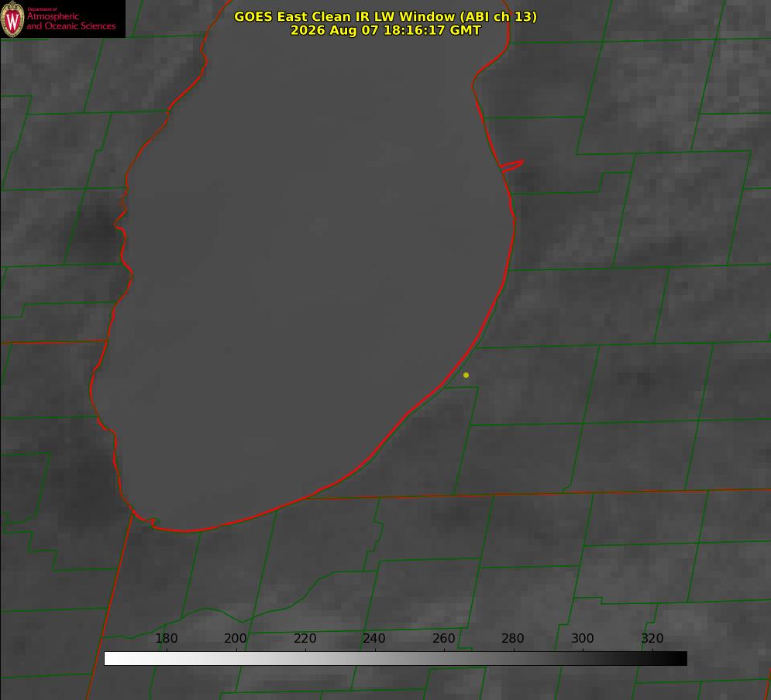This screenshot has height=700, width=771.
Task: Click the 240 tick label on colorbar
Action: coord(373,638)
